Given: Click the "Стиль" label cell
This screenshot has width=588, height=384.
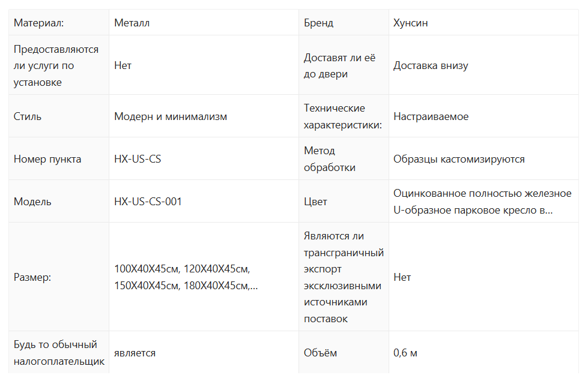Looking at the screenshot, I should coord(28,116).
